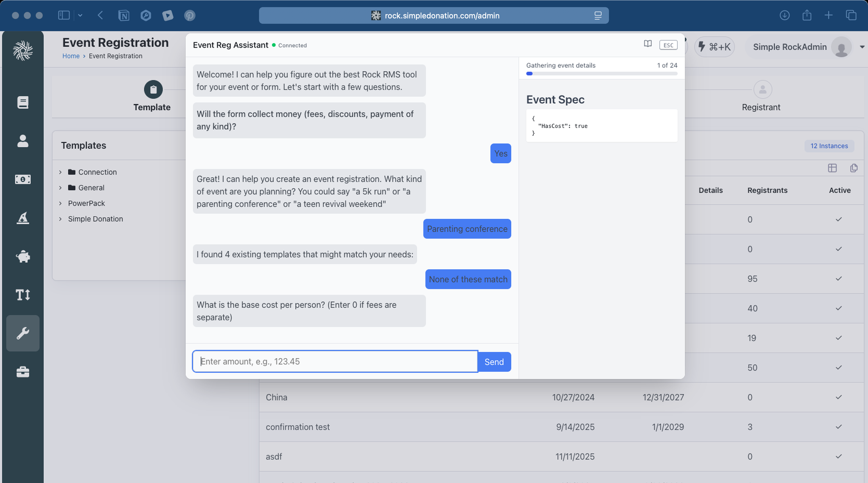The image size is (868, 483).
Task: Click the ⌘+K quick command button
Action: coord(714,47)
